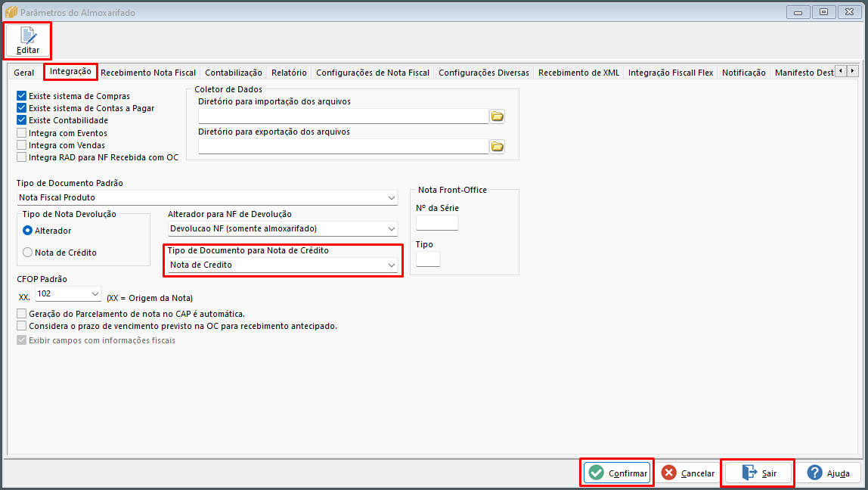Enable Integra com Vendas checkbox
868x490 pixels.
click(22, 145)
